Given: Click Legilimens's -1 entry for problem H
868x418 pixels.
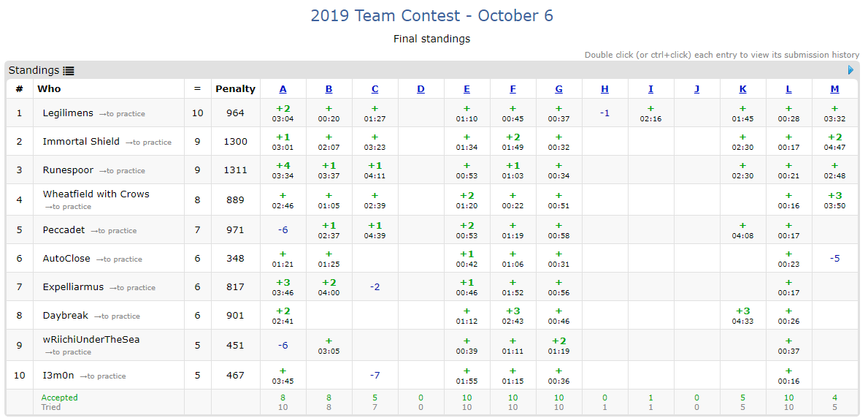Looking at the screenshot, I should pyautogui.click(x=604, y=113).
